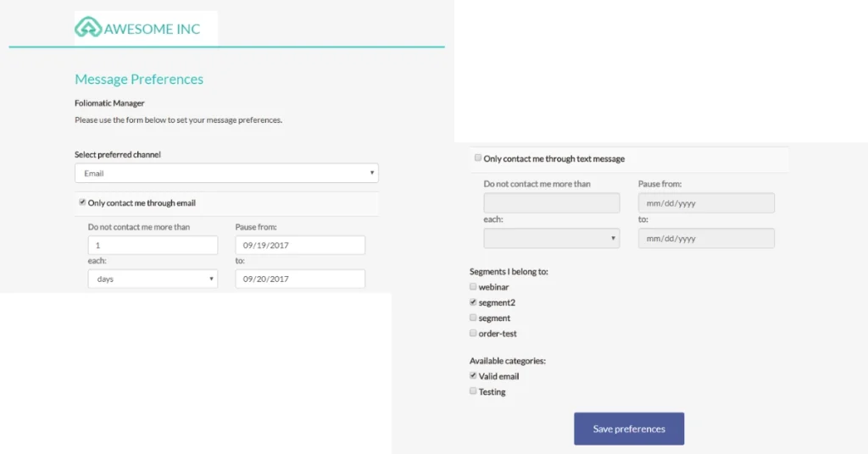The width and height of the screenshot is (868, 454).
Task: Open the empty text message frequency dropdown
Action: [551, 238]
